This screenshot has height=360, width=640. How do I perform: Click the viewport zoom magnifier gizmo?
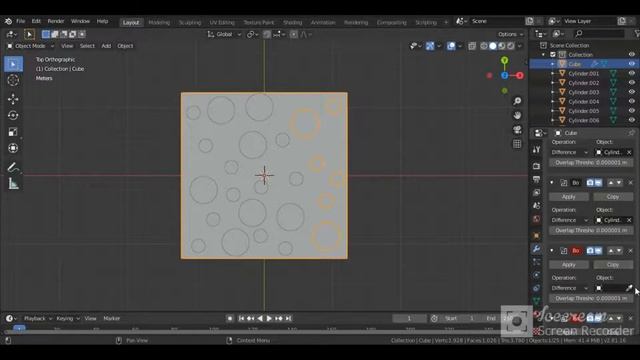click(517, 101)
